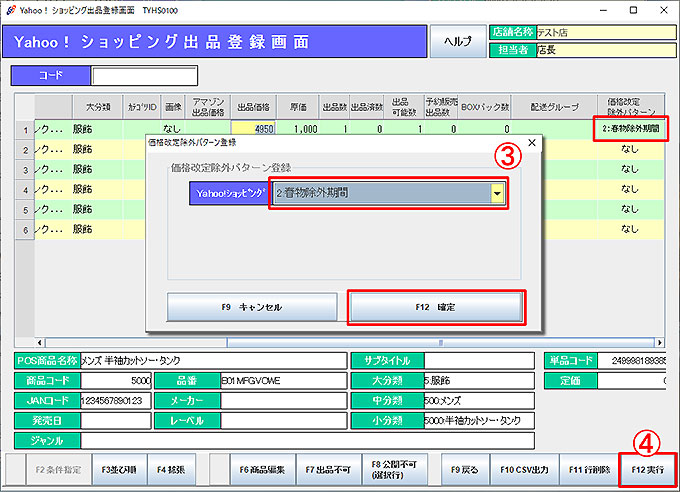The image size is (680, 492).
Task: Click the ヘルプ button
Action: pos(457,41)
